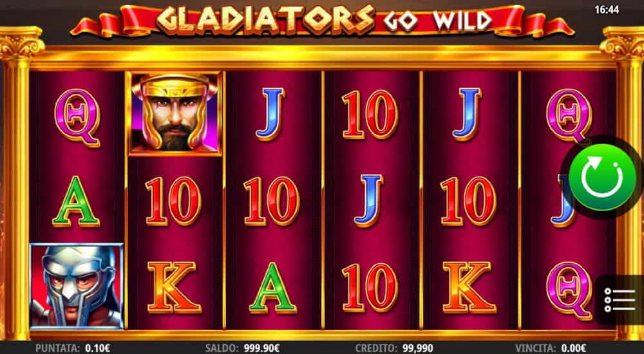Click the green A in the first reel
This screenshot has height=354, width=644.
(x=76, y=201)
